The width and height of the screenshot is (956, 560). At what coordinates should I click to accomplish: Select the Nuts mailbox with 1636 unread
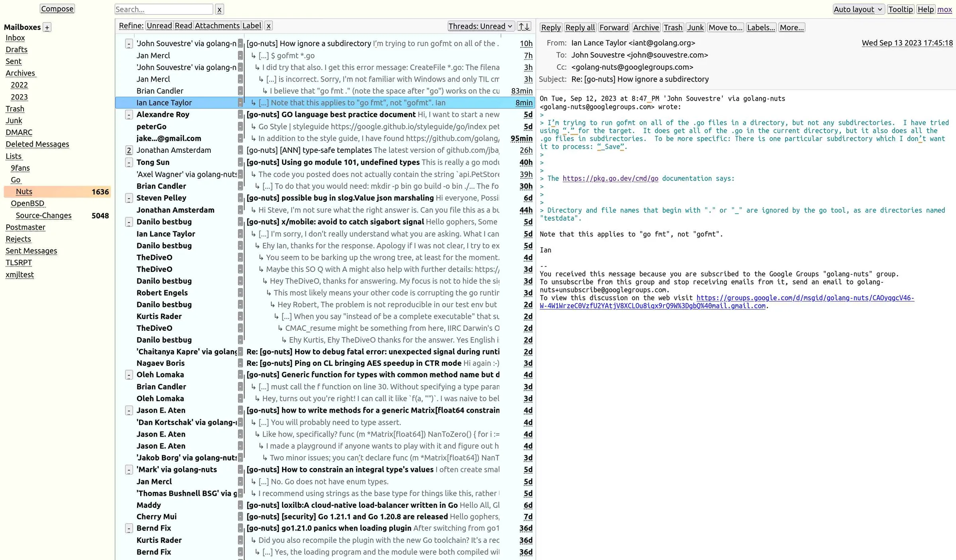pos(24,191)
